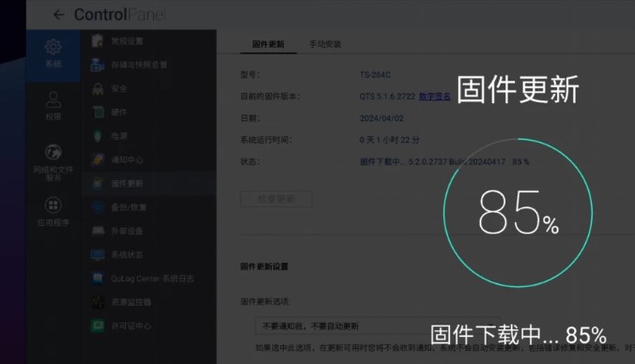Click the 检查更新 button
This screenshot has width=635, height=364.
[276, 199]
